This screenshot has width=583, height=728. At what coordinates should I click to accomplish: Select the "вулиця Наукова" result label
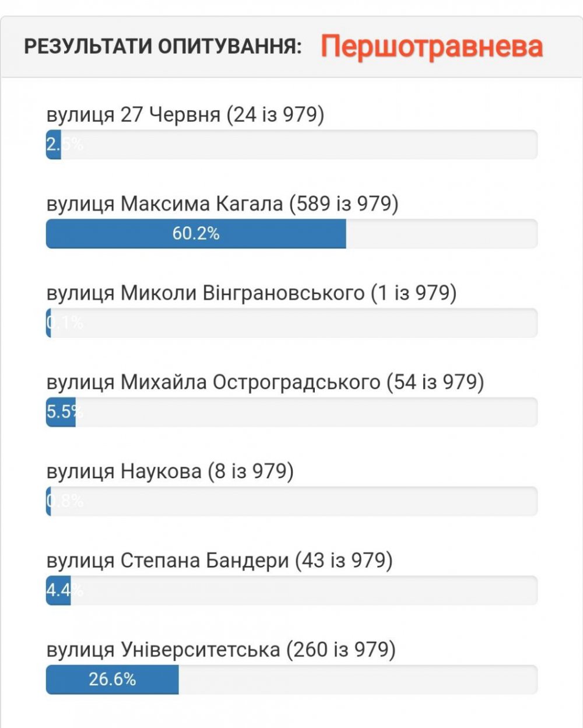(x=170, y=471)
